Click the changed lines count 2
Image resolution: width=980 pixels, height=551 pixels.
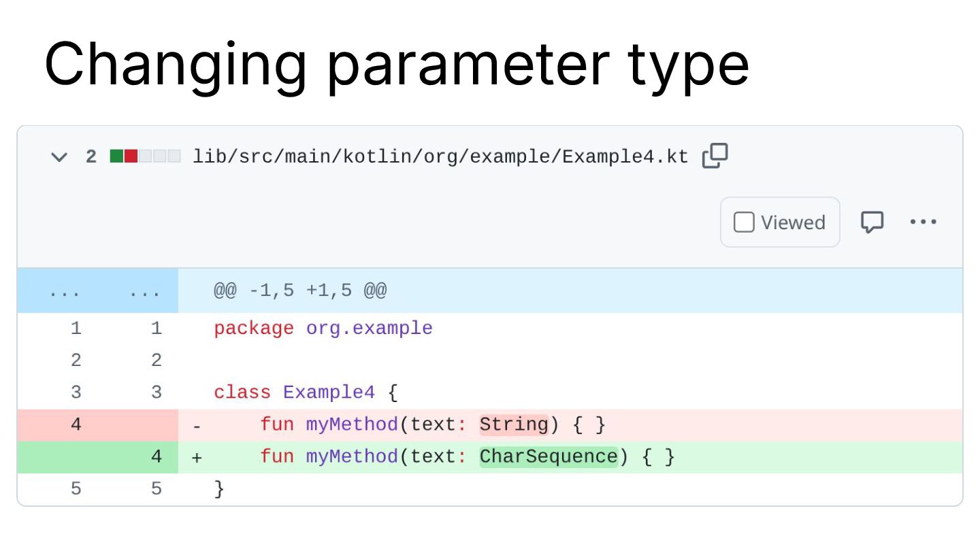pyautogui.click(x=91, y=157)
